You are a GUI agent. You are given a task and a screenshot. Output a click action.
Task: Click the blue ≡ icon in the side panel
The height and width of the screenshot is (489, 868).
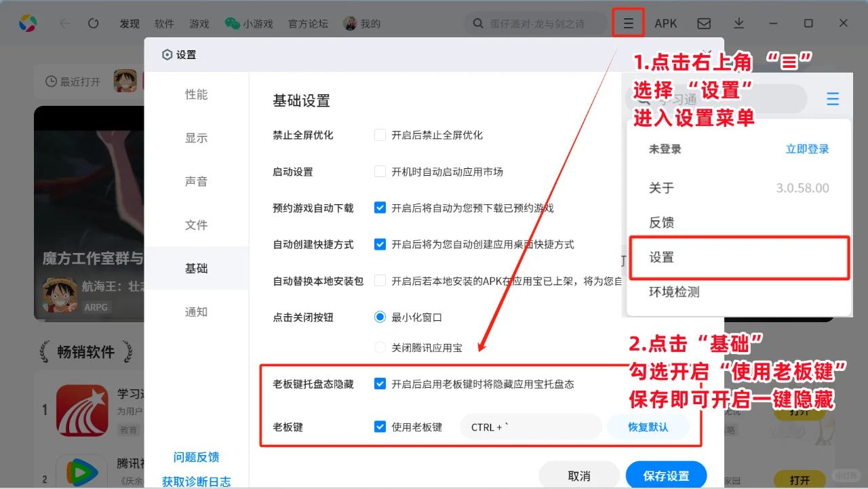[833, 98]
